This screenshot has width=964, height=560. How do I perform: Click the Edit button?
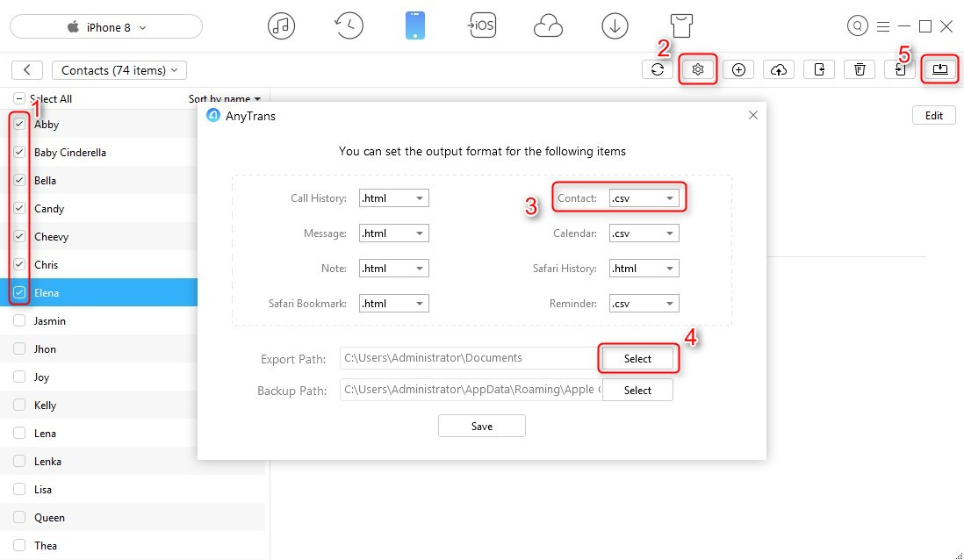tap(933, 115)
